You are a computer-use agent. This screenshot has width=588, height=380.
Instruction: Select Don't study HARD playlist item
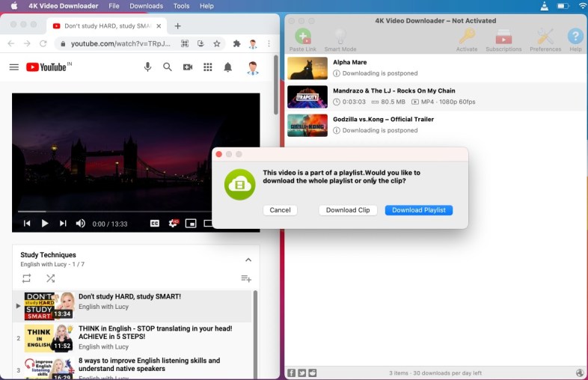(132, 306)
